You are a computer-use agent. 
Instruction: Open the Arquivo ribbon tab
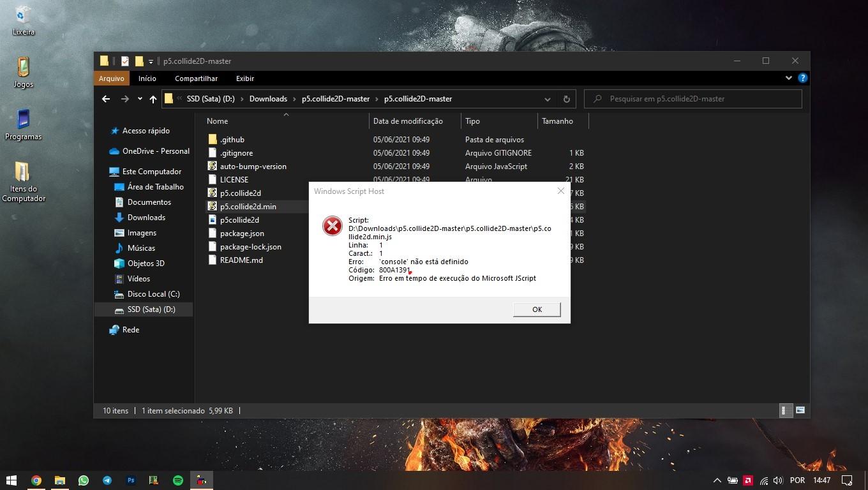point(111,78)
